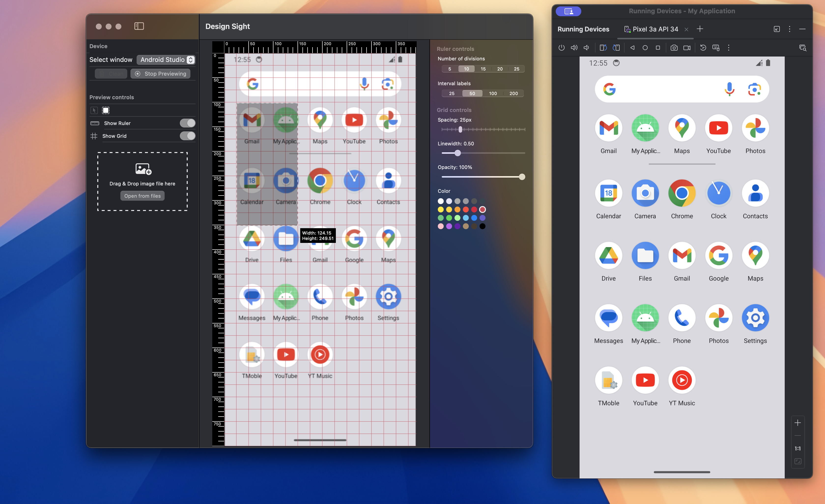Image resolution: width=825 pixels, height=504 pixels.
Task: Pick the black grid color swatch
Action: click(483, 226)
